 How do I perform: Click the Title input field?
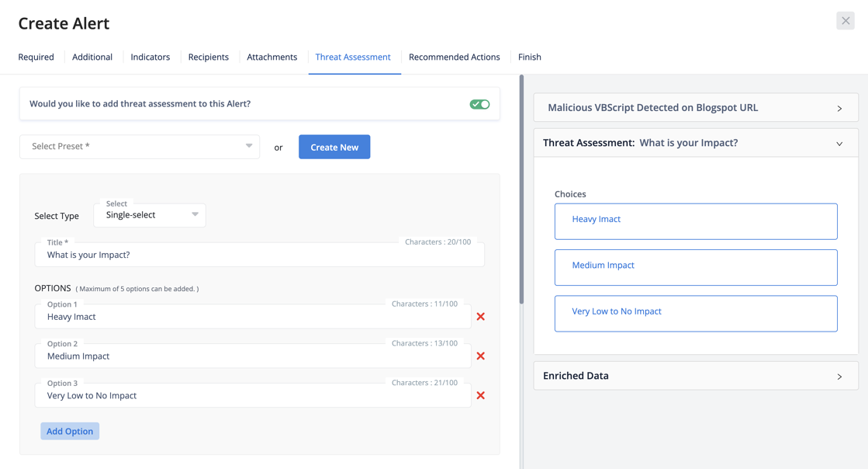point(259,255)
